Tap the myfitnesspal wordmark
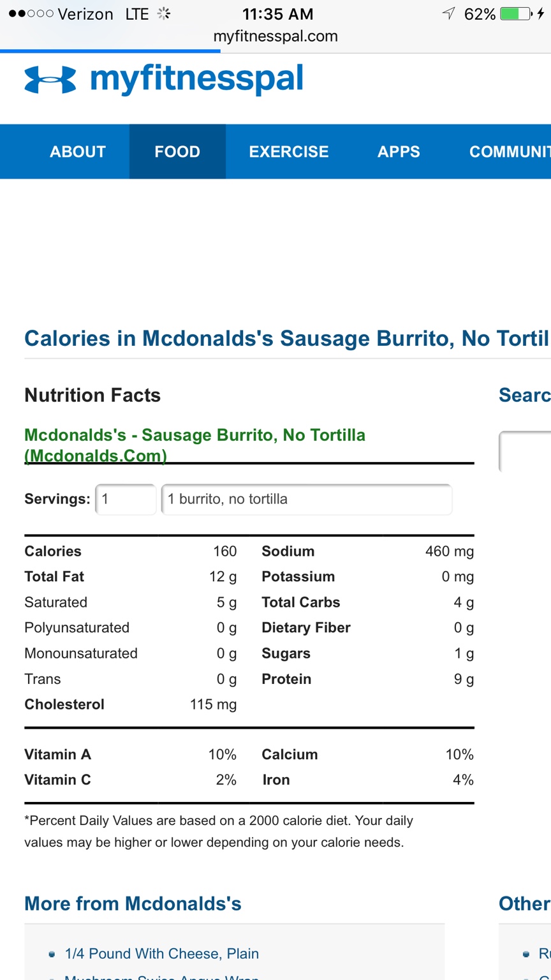The image size is (551, 980). tap(196, 80)
